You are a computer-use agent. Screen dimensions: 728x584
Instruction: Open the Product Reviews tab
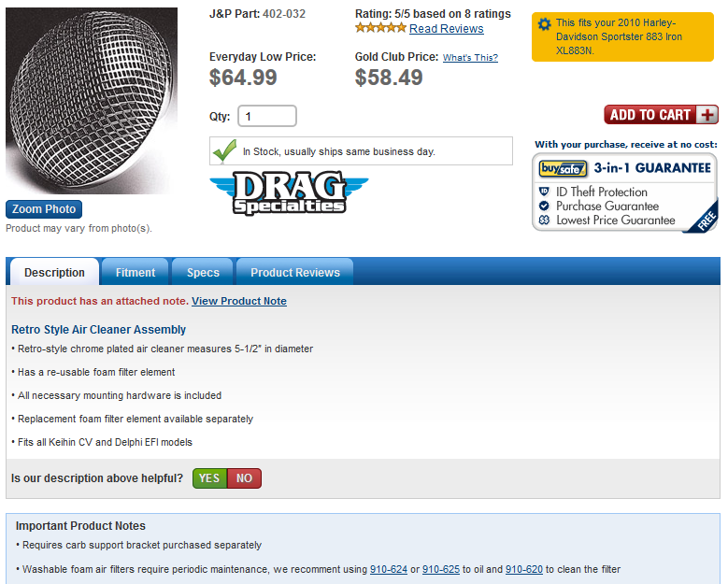[295, 272]
